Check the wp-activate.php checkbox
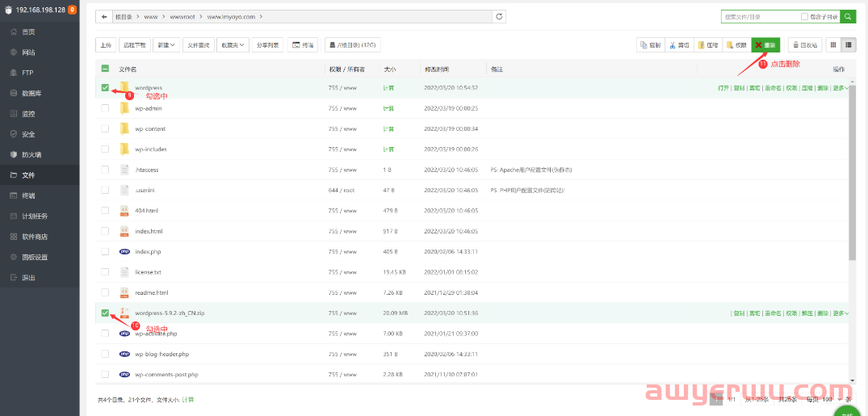Viewport: 868px width, 416px height. pos(105,334)
